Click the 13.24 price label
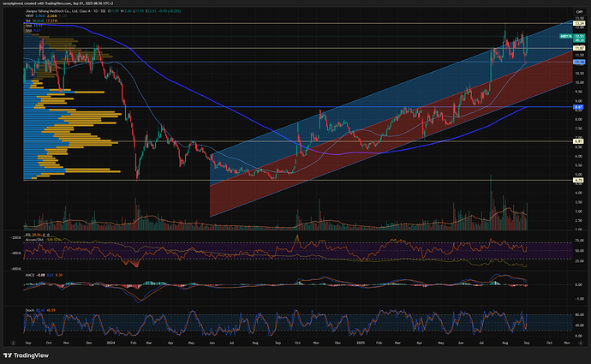 pos(579,23)
